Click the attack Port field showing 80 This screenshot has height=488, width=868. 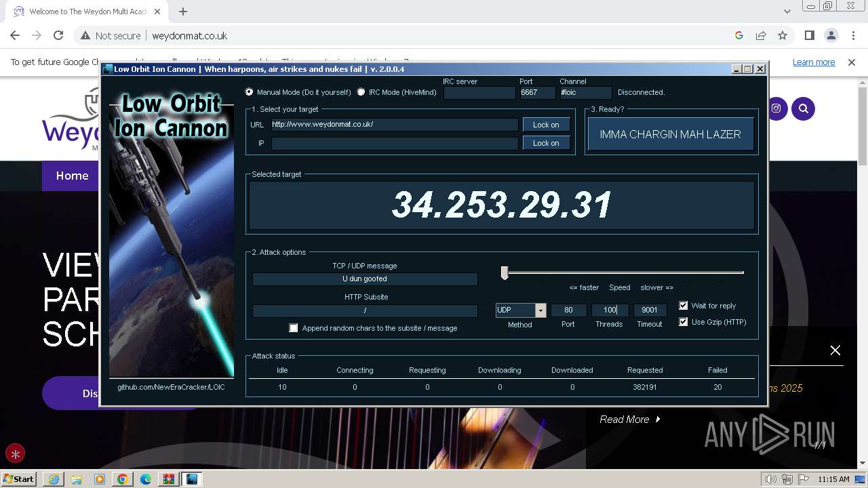click(568, 310)
